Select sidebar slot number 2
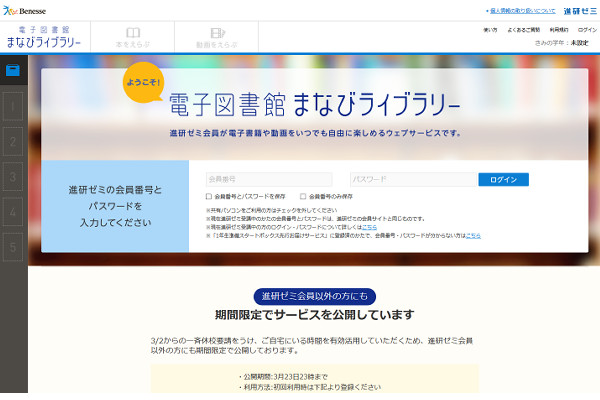The image size is (600, 400). [x=13, y=142]
